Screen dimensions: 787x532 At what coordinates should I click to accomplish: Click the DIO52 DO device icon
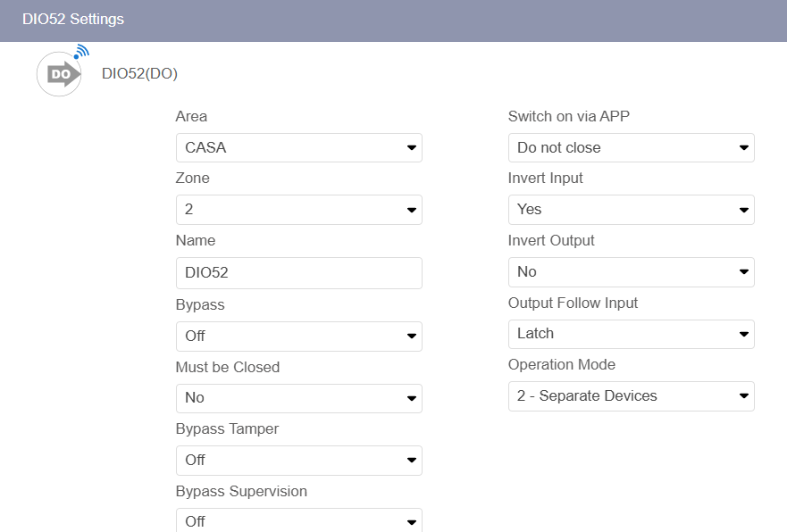point(59,73)
